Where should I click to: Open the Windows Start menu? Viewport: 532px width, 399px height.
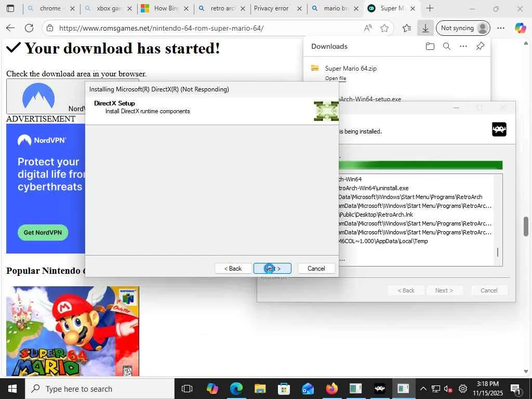[x=12, y=389]
